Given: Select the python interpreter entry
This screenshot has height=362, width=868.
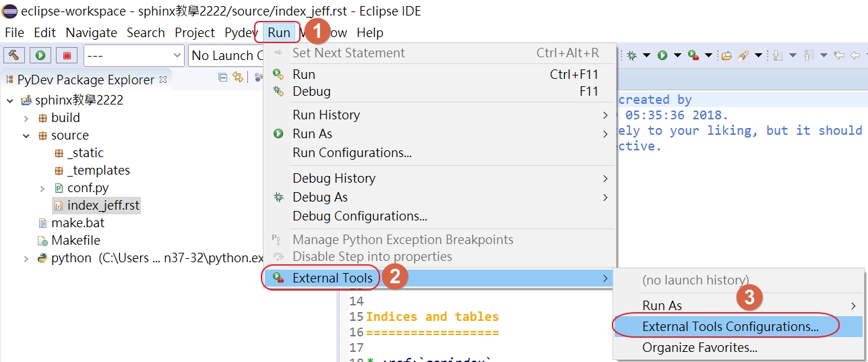Looking at the screenshot, I should pyautogui.click(x=152, y=258).
